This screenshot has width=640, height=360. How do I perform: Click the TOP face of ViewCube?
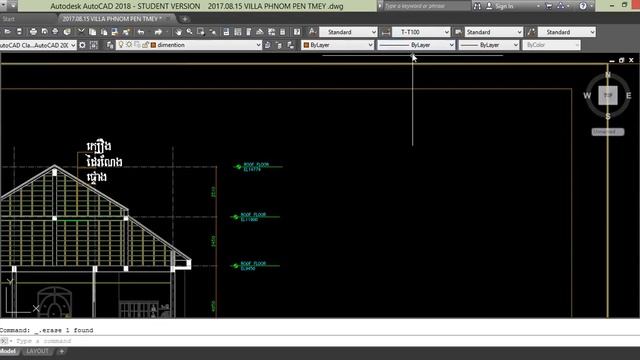pyautogui.click(x=608, y=95)
